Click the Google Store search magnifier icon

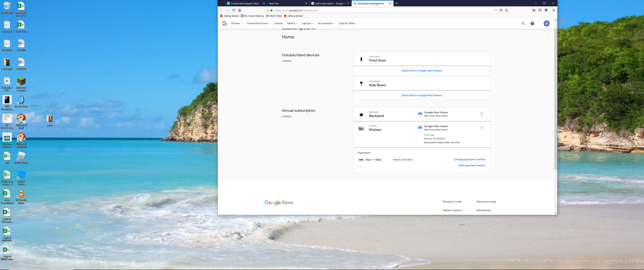[x=523, y=23]
